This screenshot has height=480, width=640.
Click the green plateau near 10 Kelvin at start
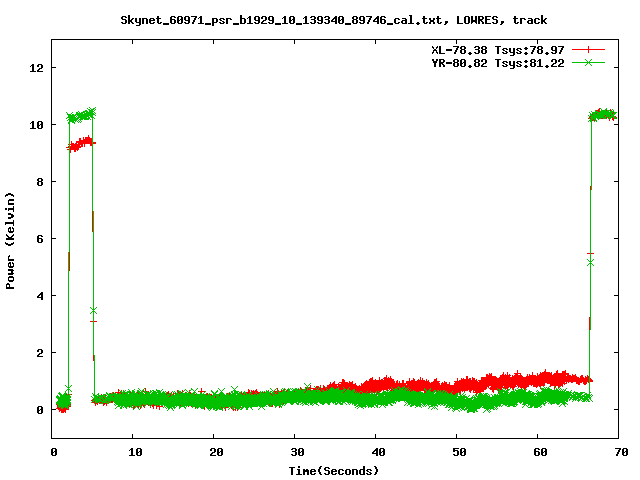(x=81, y=115)
